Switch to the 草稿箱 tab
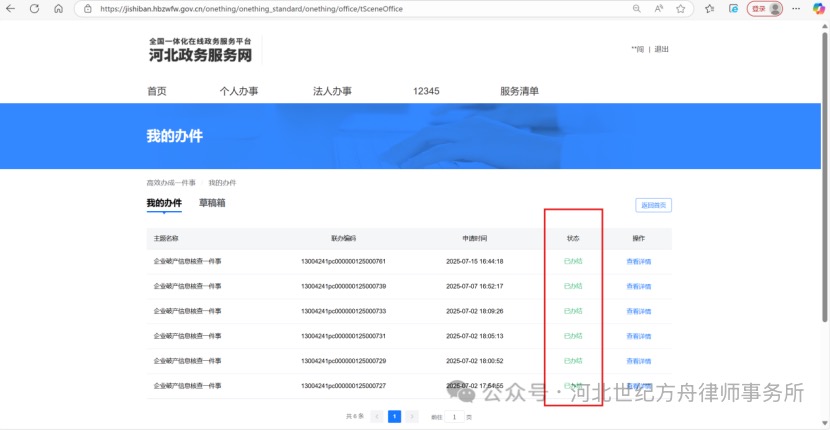 [212, 203]
